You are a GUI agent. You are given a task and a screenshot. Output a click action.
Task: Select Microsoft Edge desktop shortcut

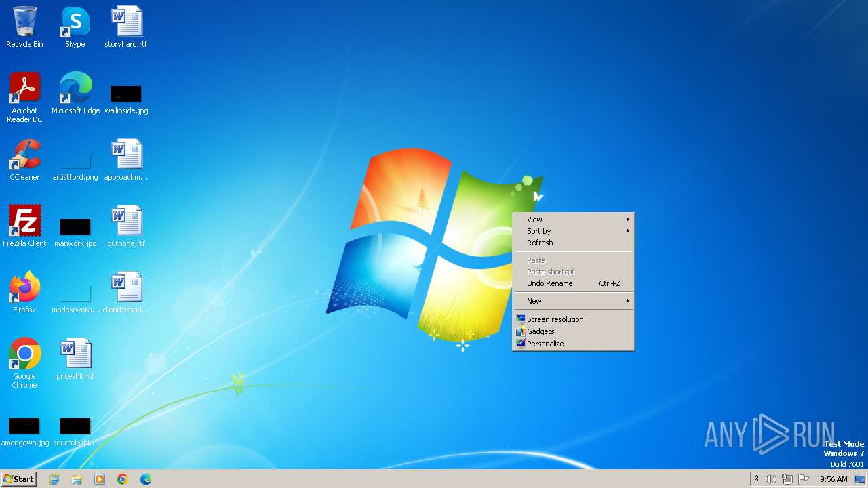(75, 94)
